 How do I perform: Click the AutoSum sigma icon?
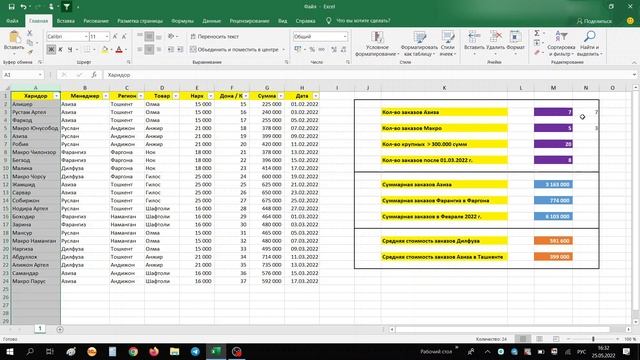coord(537,33)
